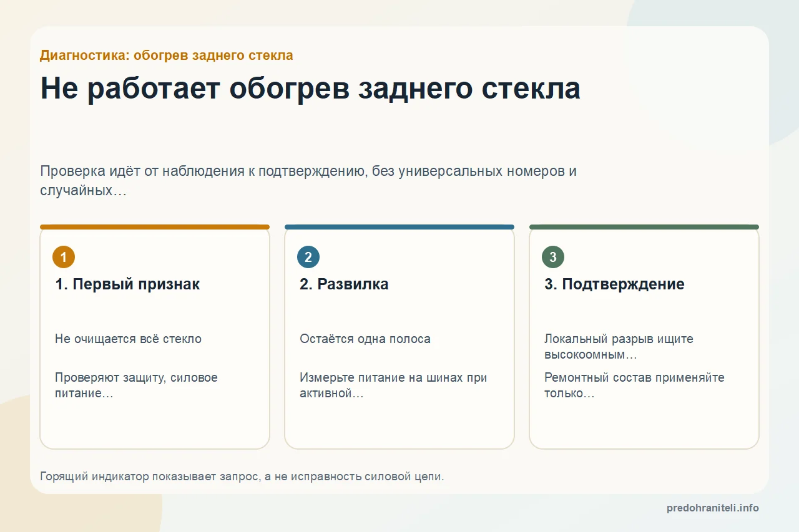
Task: Click the text 'Не очищается всё стекло'
Action: pos(128,339)
